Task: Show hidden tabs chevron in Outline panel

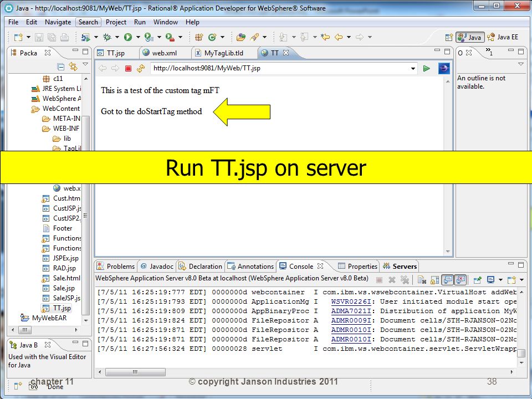Action: tap(489, 52)
